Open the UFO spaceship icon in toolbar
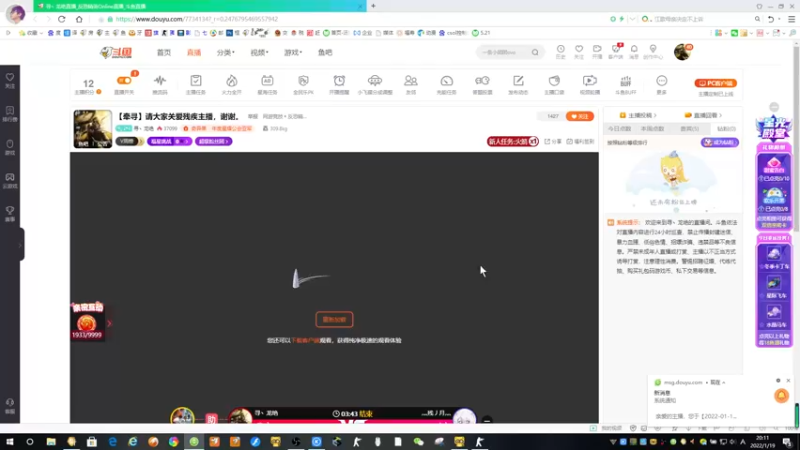 (375, 81)
